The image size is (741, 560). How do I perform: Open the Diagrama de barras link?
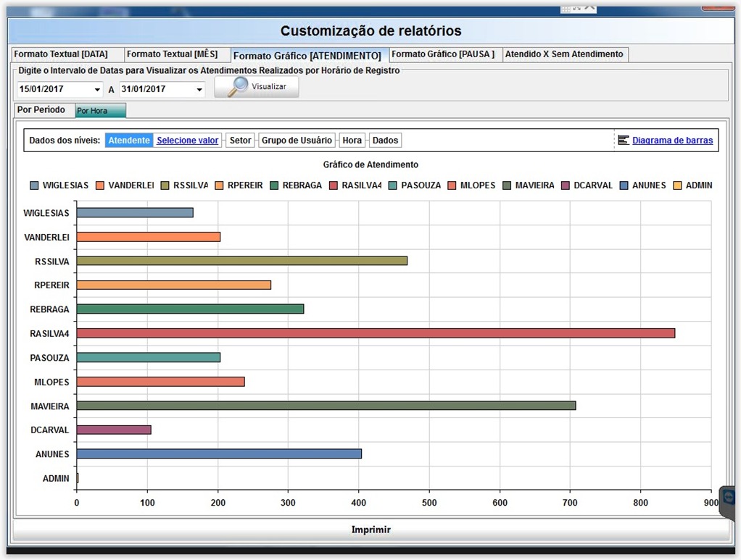click(x=672, y=141)
